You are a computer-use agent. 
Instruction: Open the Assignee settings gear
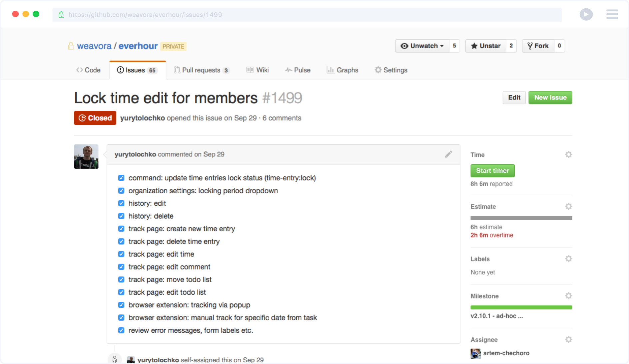click(x=568, y=339)
